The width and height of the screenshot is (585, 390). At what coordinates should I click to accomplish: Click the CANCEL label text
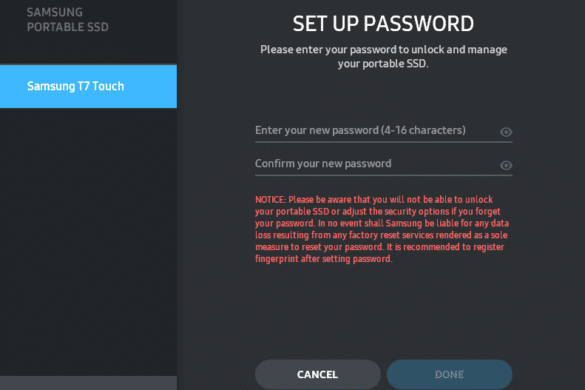pos(317,374)
